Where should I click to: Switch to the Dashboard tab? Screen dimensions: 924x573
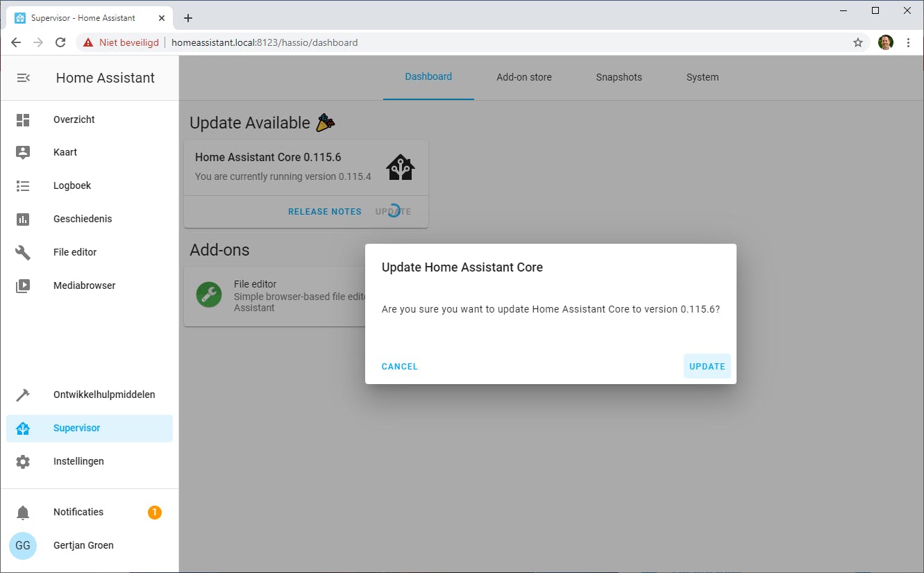point(428,77)
